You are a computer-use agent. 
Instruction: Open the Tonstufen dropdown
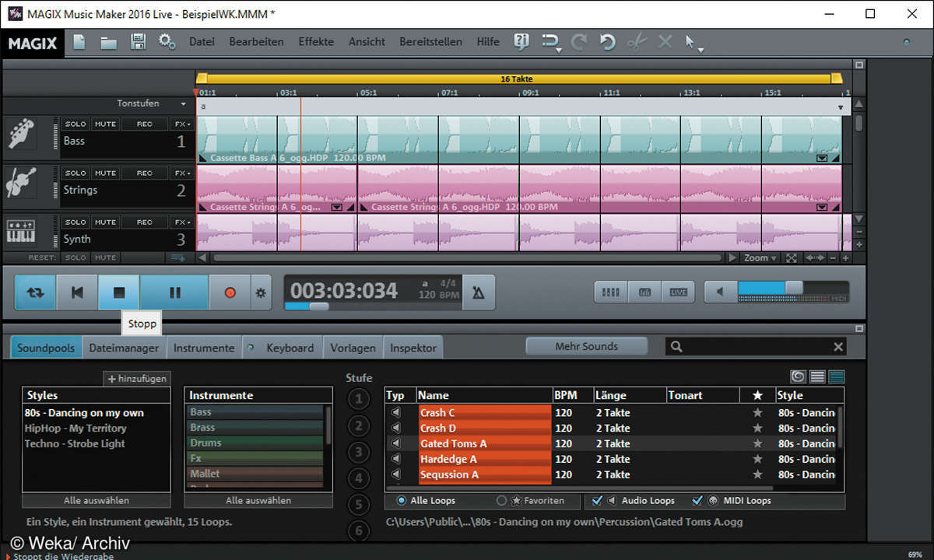[184, 103]
